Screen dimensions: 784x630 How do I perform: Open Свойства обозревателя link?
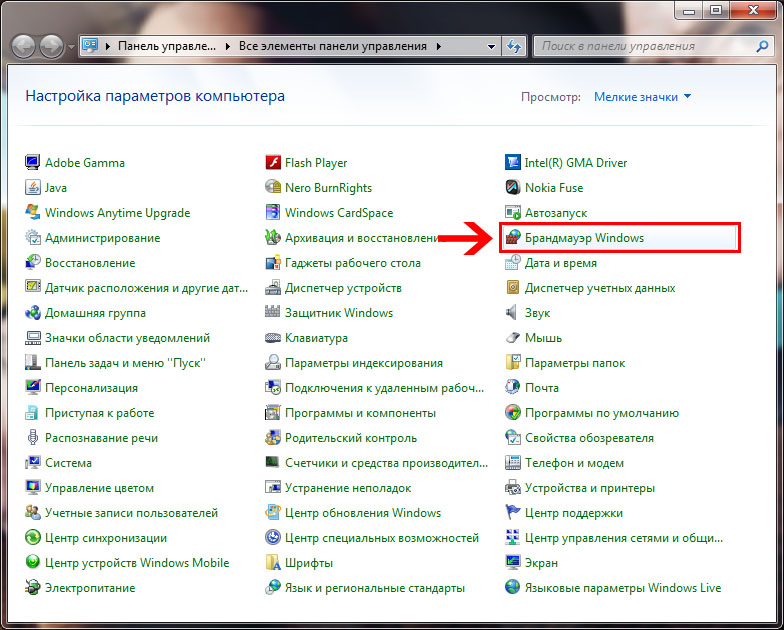click(x=589, y=438)
